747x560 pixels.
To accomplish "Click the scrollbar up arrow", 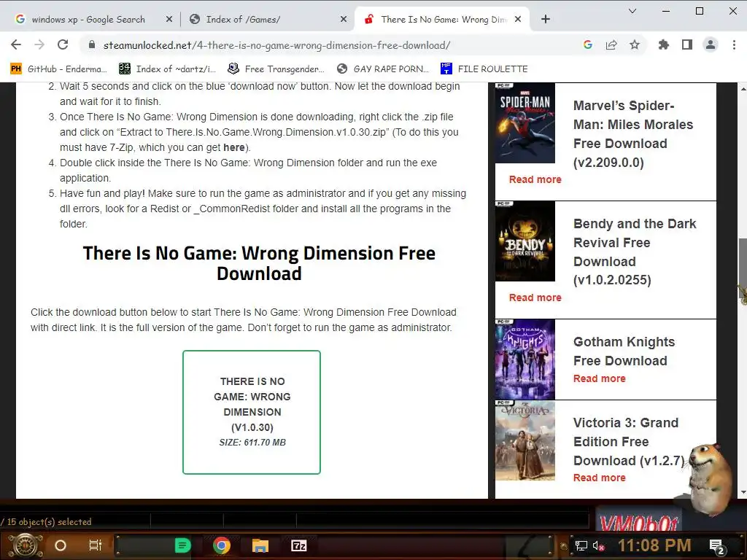I will [x=743, y=88].
